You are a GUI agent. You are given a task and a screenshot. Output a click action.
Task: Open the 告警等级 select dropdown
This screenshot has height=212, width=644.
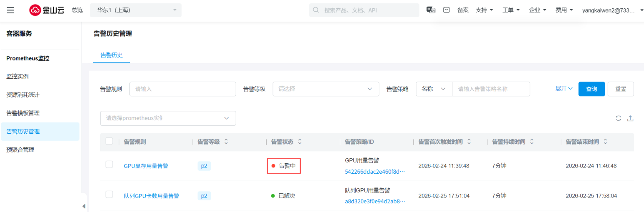pyautogui.click(x=326, y=89)
